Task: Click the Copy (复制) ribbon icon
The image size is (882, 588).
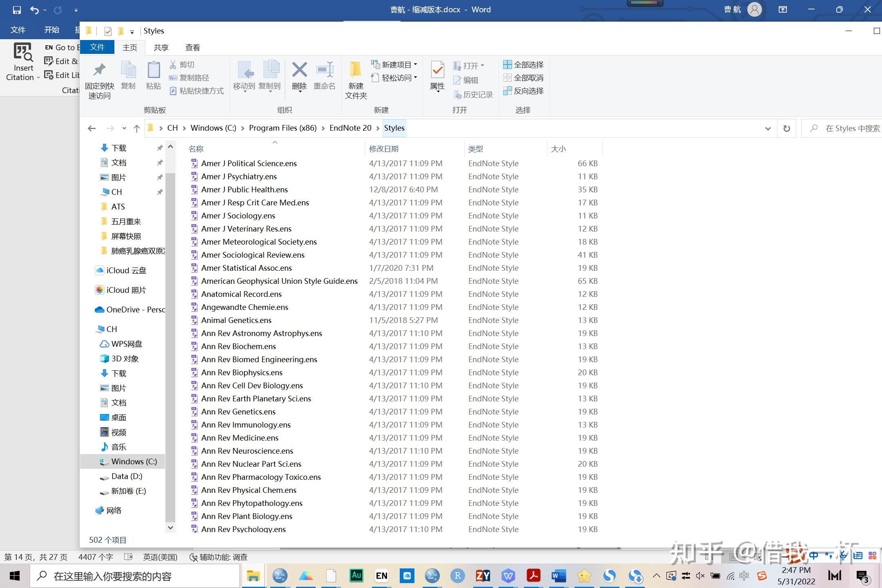Action: pyautogui.click(x=128, y=75)
